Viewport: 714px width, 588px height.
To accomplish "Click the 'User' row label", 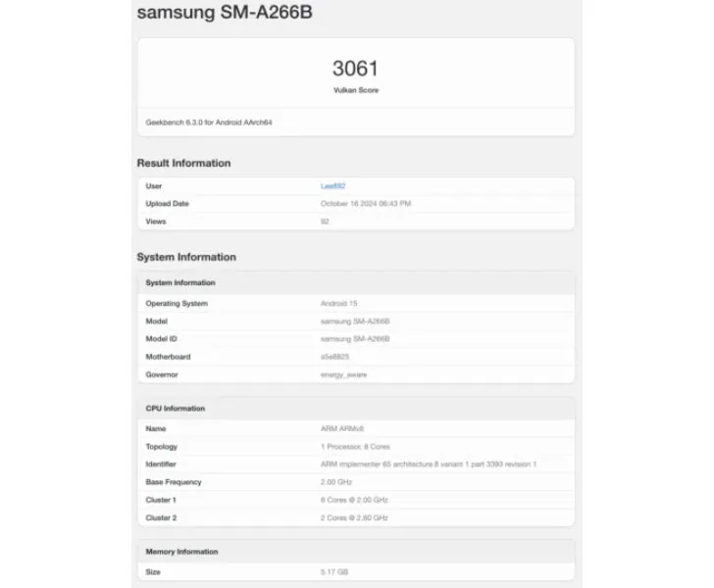I will (154, 186).
